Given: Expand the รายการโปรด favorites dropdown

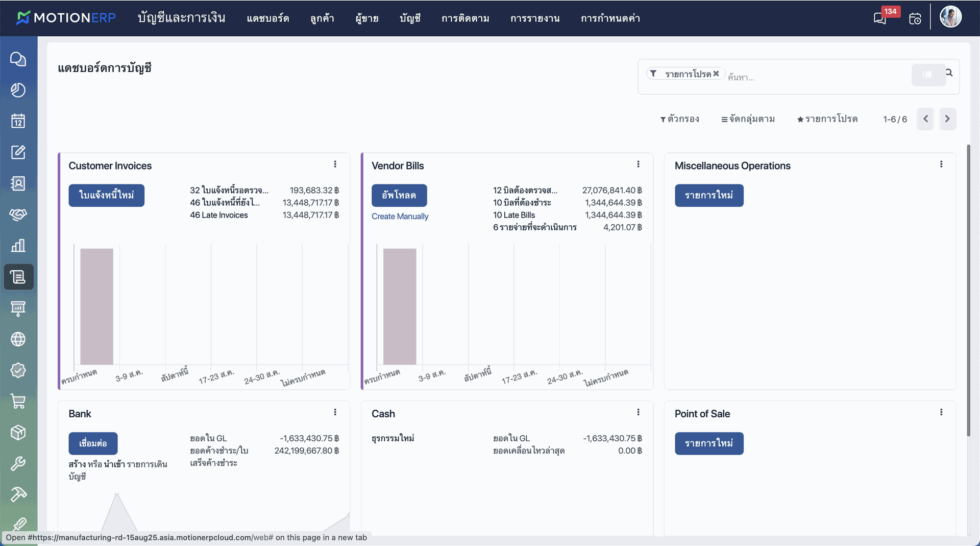Looking at the screenshot, I should (827, 119).
